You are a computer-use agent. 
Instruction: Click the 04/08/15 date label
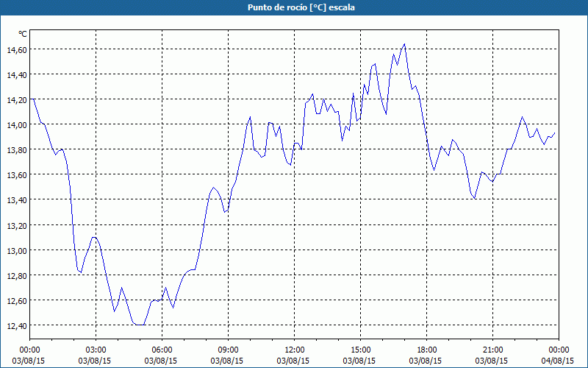tap(558, 361)
